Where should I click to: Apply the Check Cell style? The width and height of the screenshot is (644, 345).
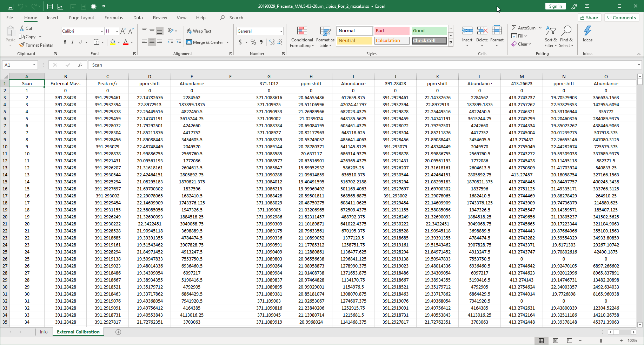[x=429, y=41]
